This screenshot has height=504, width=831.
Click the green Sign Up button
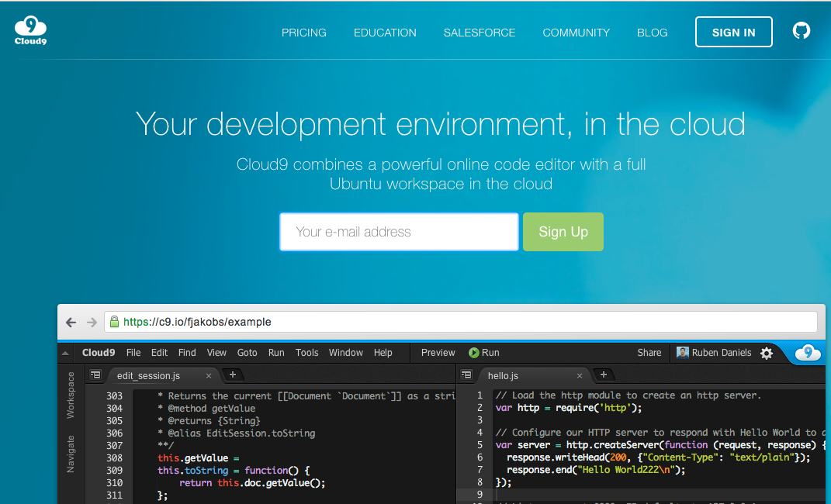563,232
